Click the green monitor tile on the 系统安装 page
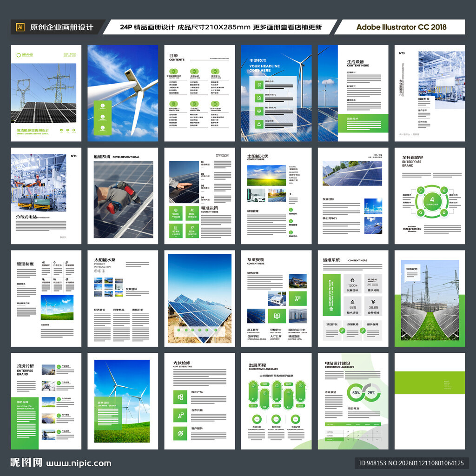Screen dimensions: 476x476 pyautogui.click(x=277, y=316)
